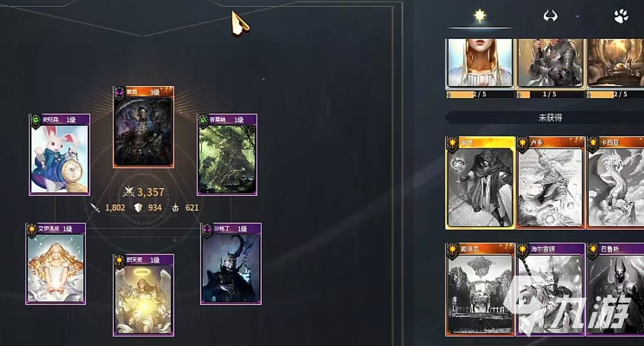Select the blonde girl in white dress card
Image resolution: width=644 pixels, height=346 pixels.
[x=56, y=264]
